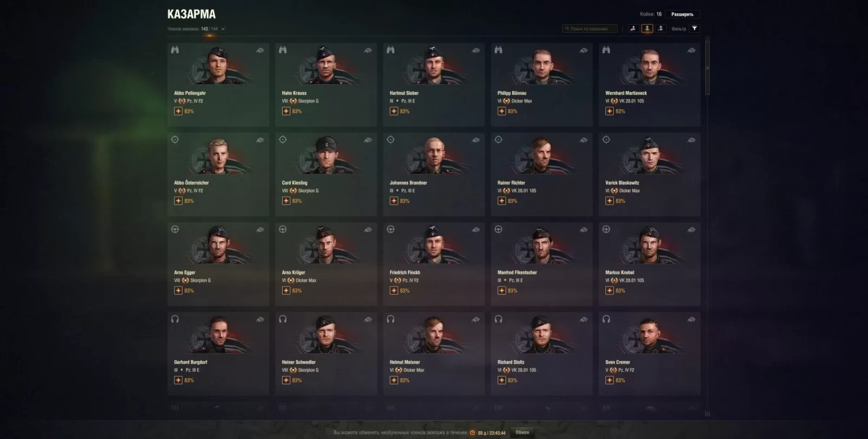
Task: Focus the crew name search field
Action: pyautogui.click(x=590, y=29)
